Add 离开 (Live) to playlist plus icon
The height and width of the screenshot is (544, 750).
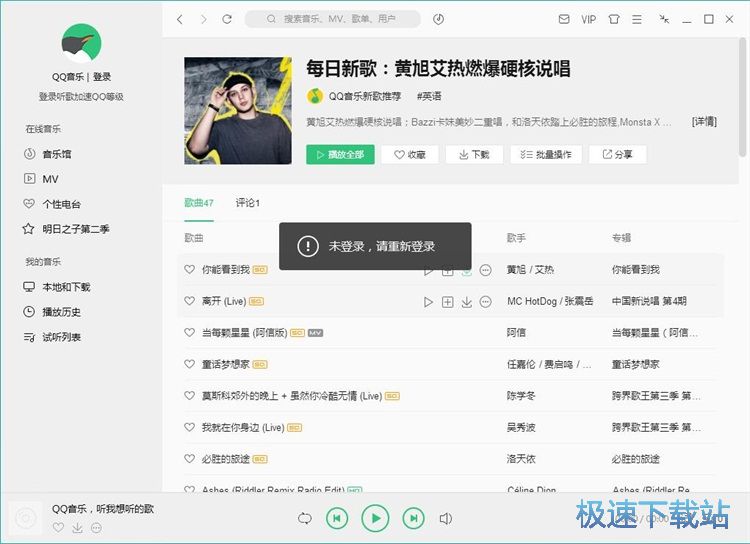(447, 302)
